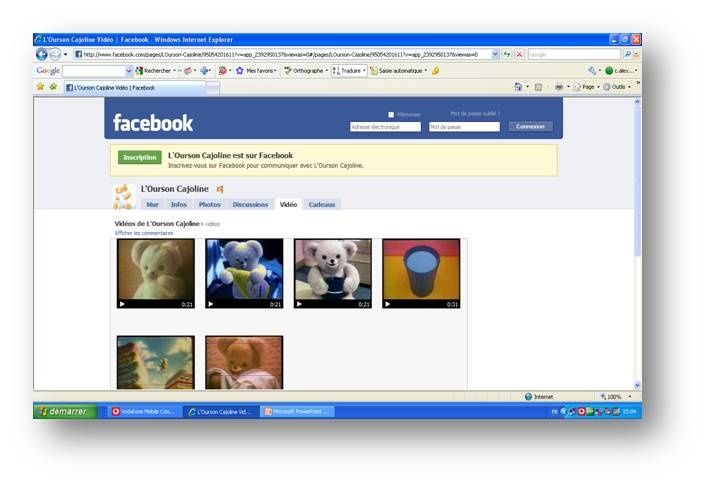Click the red stop loading icon
Image resolution: width=707 pixels, height=484 pixels.
pos(519,54)
